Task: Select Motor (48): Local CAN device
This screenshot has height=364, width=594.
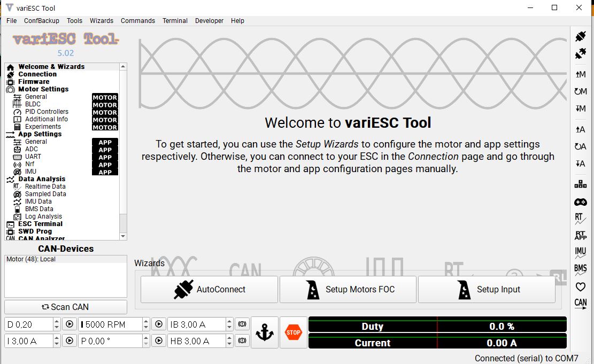Action: click(66, 259)
